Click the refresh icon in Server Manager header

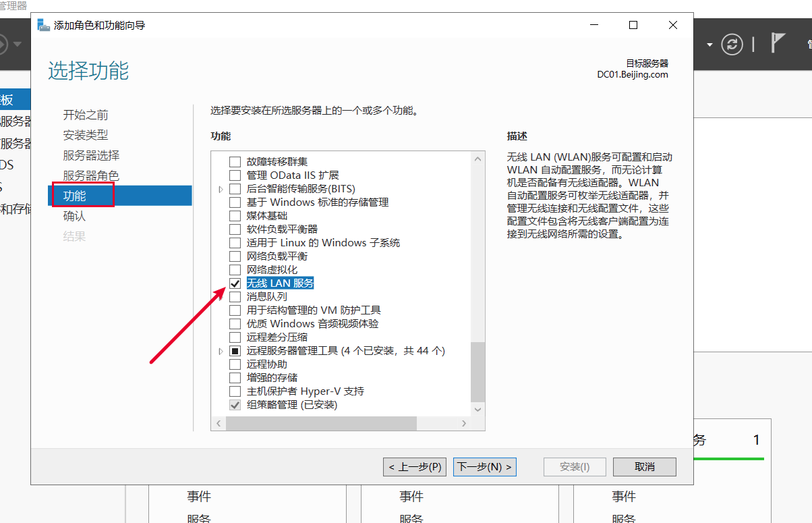(732, 45)
